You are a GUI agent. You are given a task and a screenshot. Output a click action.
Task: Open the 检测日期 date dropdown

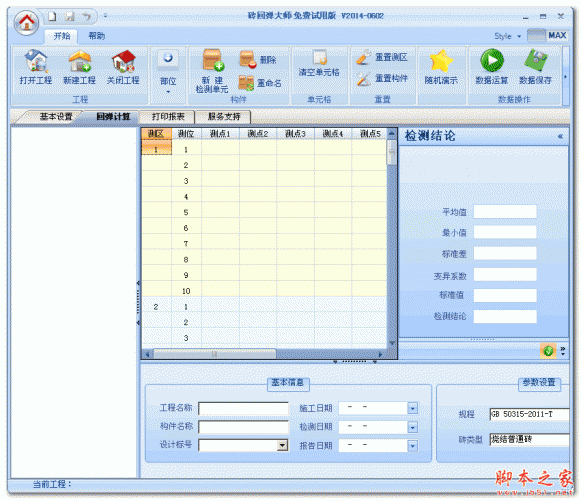[x=412, y=427]
